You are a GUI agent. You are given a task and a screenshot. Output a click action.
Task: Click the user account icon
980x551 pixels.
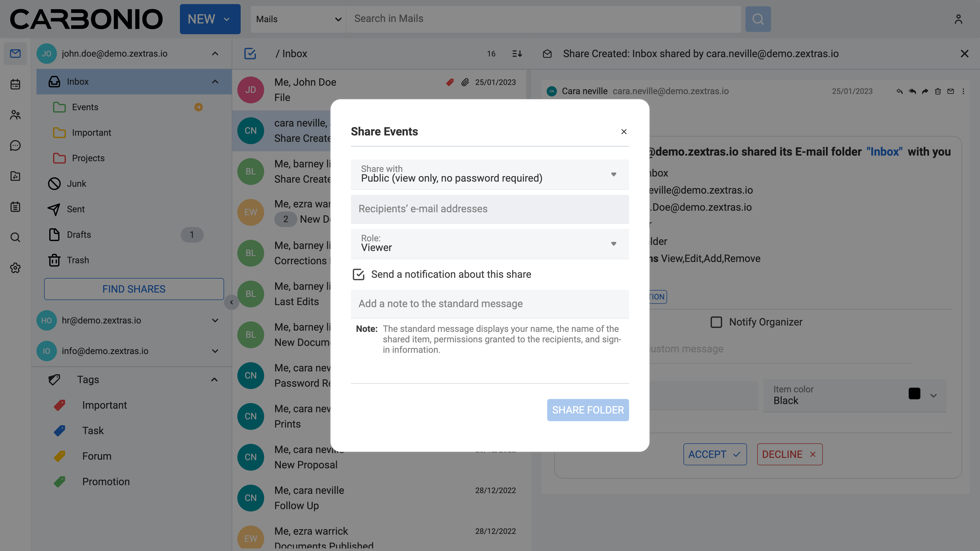958,19
